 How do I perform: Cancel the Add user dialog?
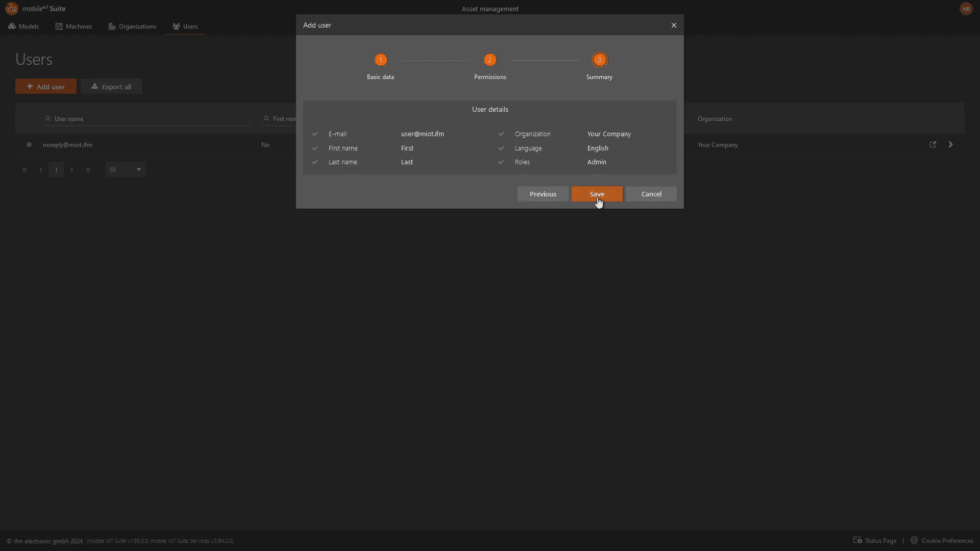pos(651,194)
